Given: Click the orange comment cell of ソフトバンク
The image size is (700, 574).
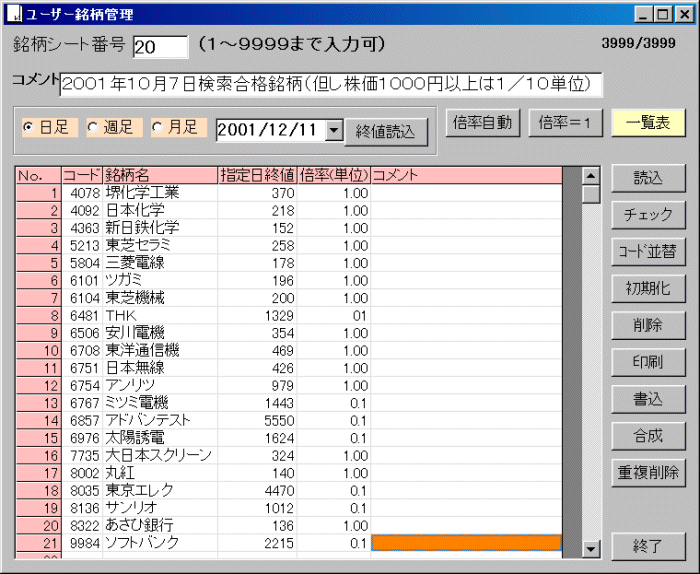Looking at the screenshot, I should [x=466, y=543].
